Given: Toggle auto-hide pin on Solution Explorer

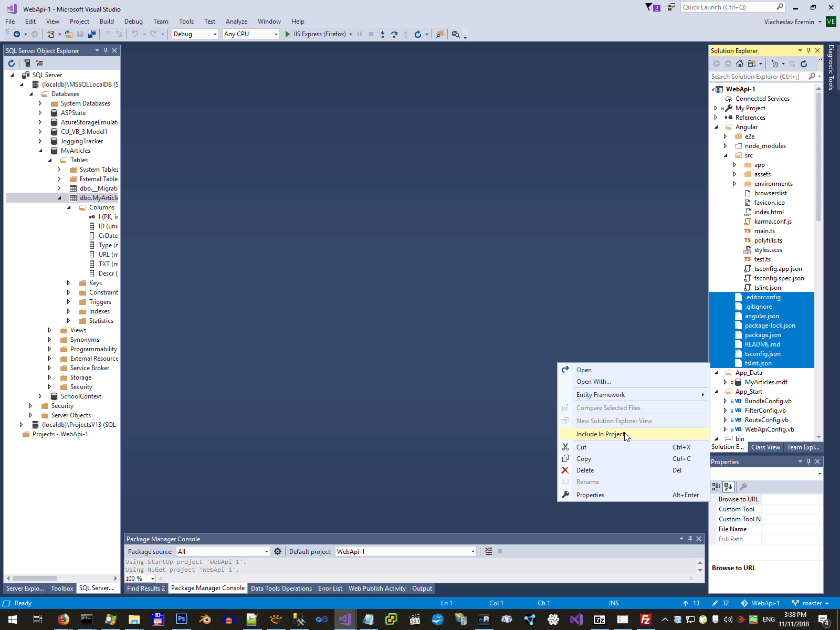Looking at the screenshot, I should (809, 50).
